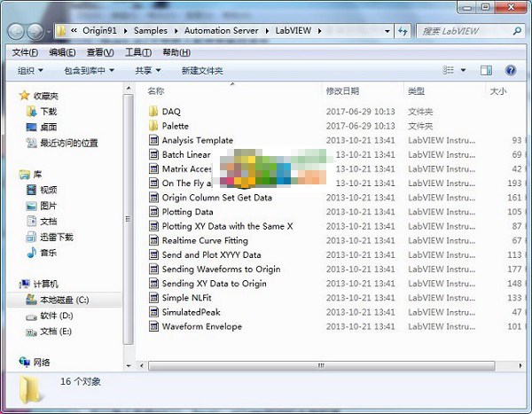Open Videos (视频) library
The image size is (532, 414).
click(42, 190)
